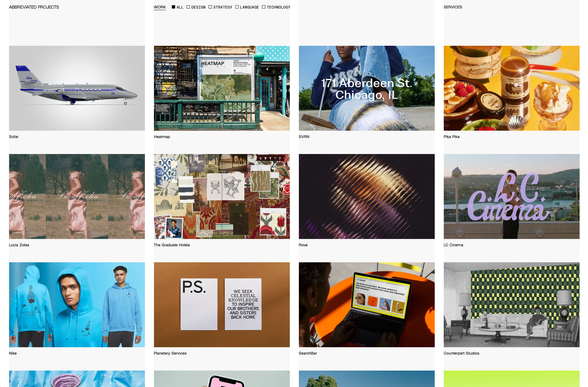
Task: Open the LC Cinema project thumbnail
Action: point(511,196)
